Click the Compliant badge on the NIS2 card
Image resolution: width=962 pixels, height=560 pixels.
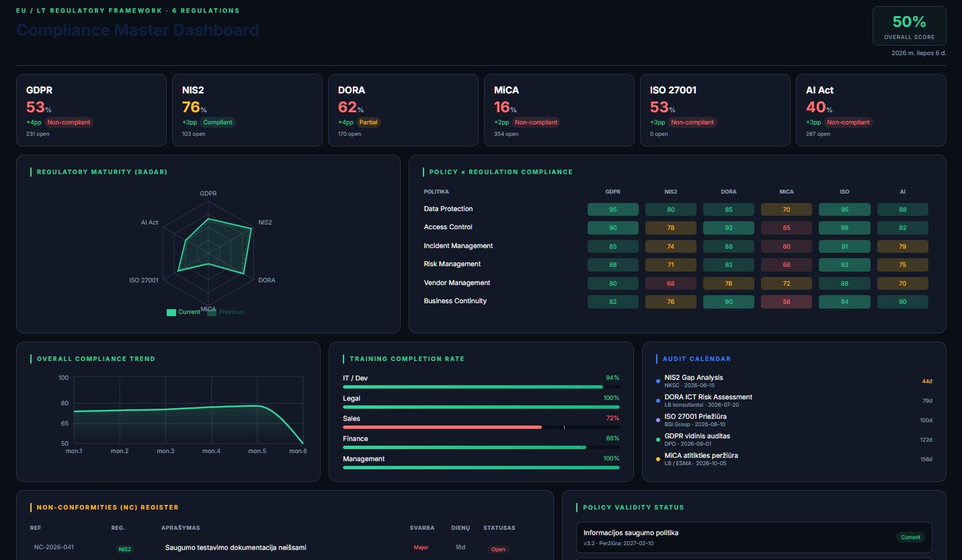(x=218, y=122)
